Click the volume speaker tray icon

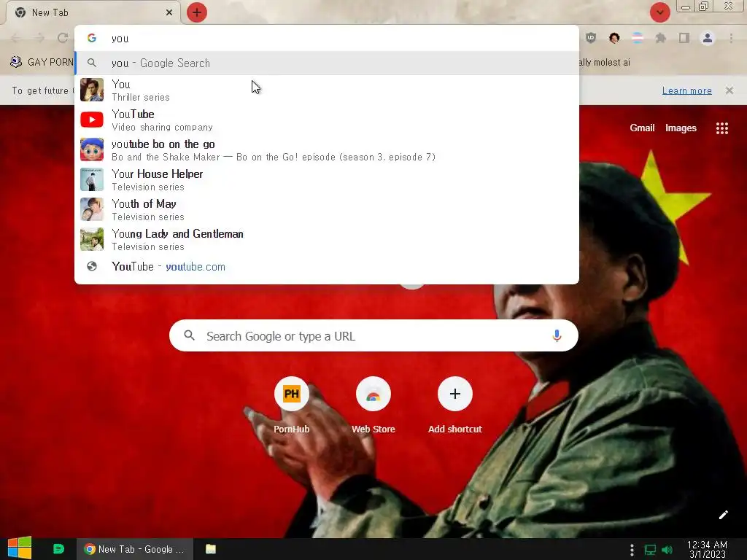click(x=667, y=550)
